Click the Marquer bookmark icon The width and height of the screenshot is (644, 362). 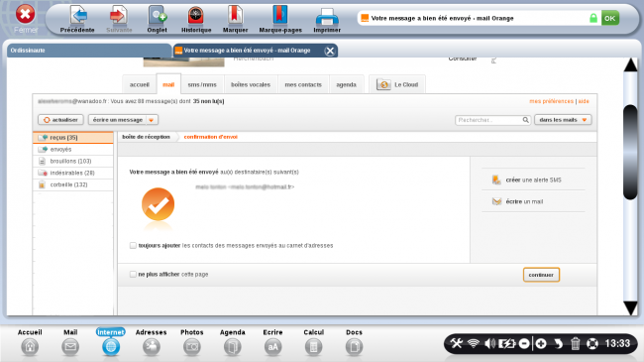pyautogui.click(x=235, y=16)
